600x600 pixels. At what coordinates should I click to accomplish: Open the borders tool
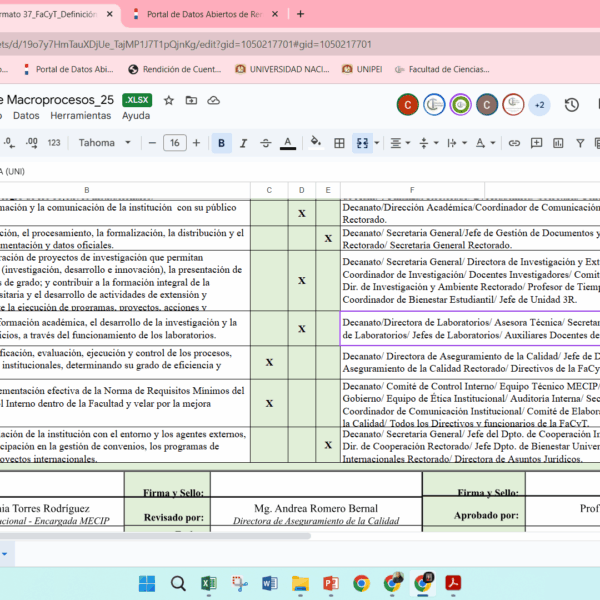click(x=339, y=143)
